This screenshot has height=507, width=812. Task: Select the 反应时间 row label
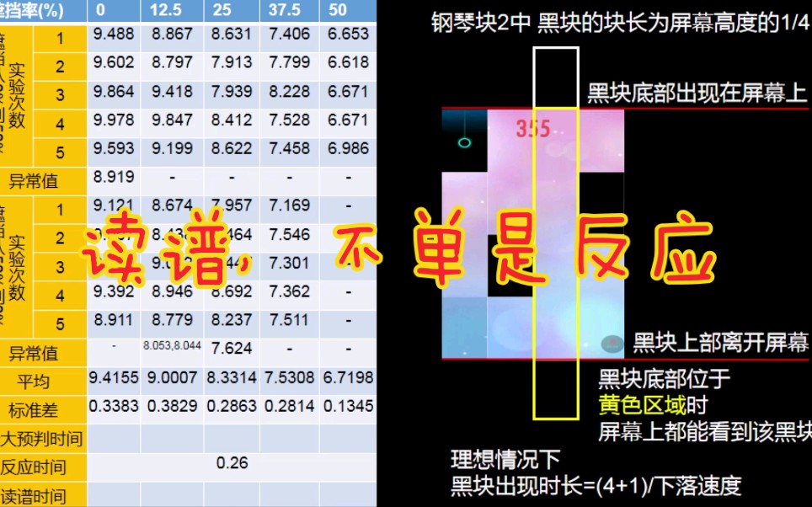pos(33,467)
